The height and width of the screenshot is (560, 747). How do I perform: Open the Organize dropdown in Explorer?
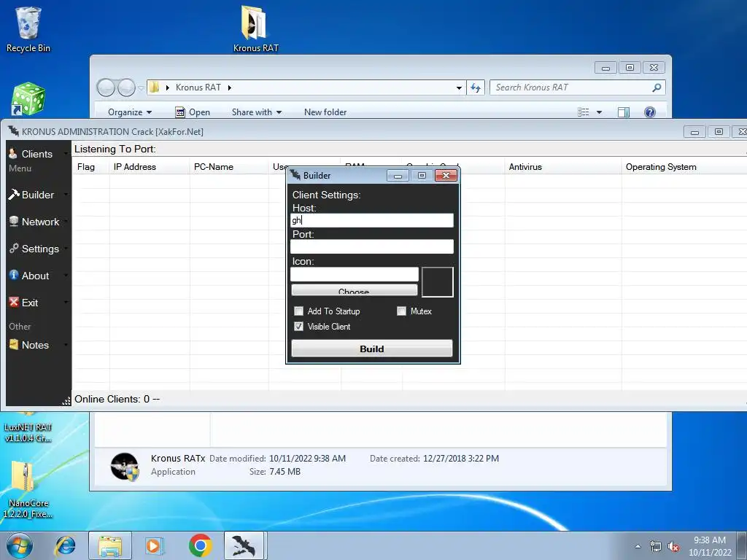(x=130, y=112)
